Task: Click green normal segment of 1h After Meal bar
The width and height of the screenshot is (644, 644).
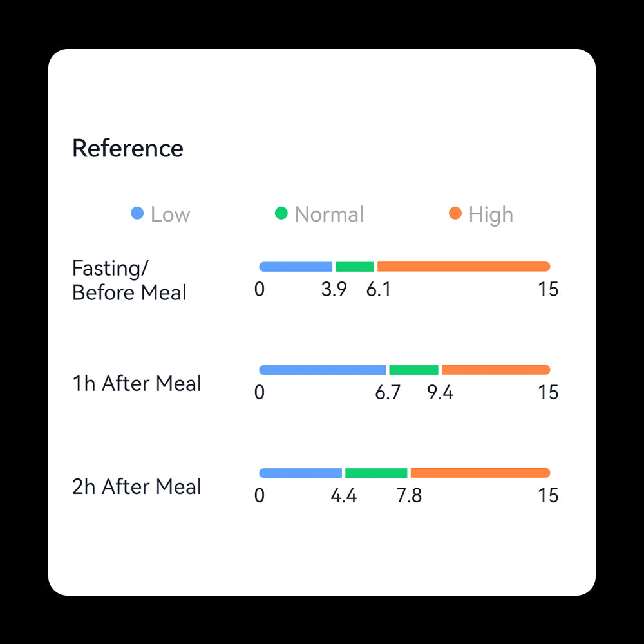Action: 413,370
